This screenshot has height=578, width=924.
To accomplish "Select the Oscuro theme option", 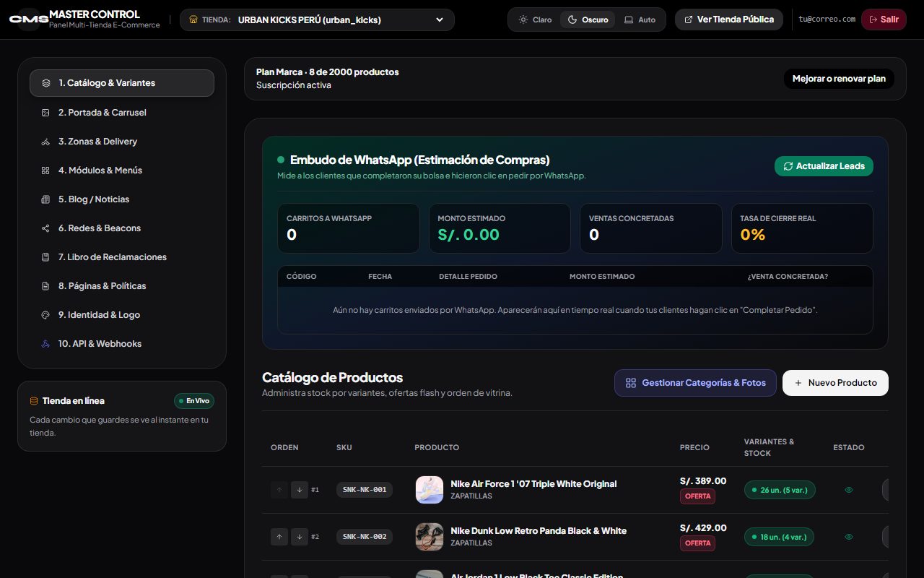I will (x=588, y=20).
